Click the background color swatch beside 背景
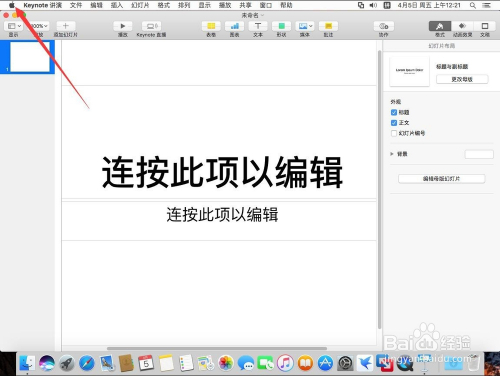The image size is (500, 376). (x=479, y=154)
